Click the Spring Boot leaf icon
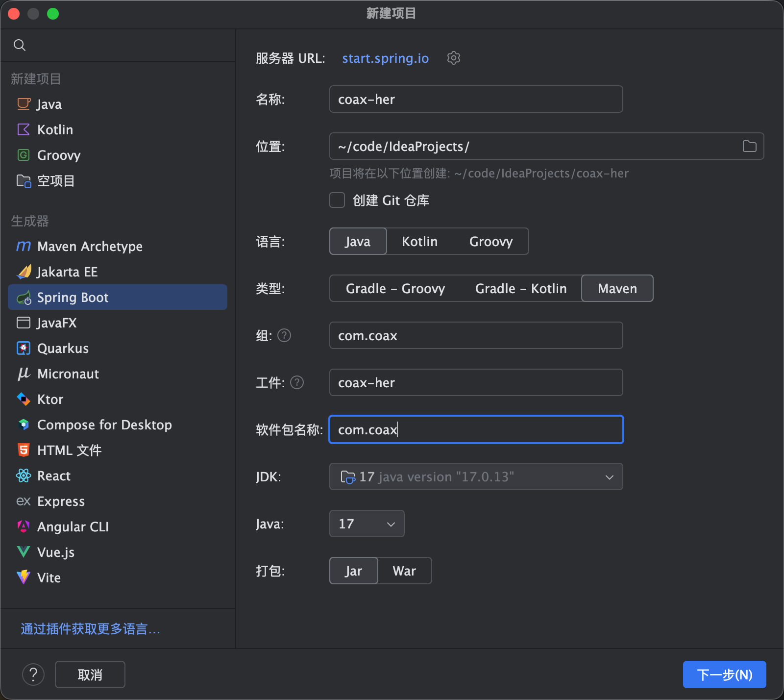This screenshot has width=784, height=700. tap(24, 298)
